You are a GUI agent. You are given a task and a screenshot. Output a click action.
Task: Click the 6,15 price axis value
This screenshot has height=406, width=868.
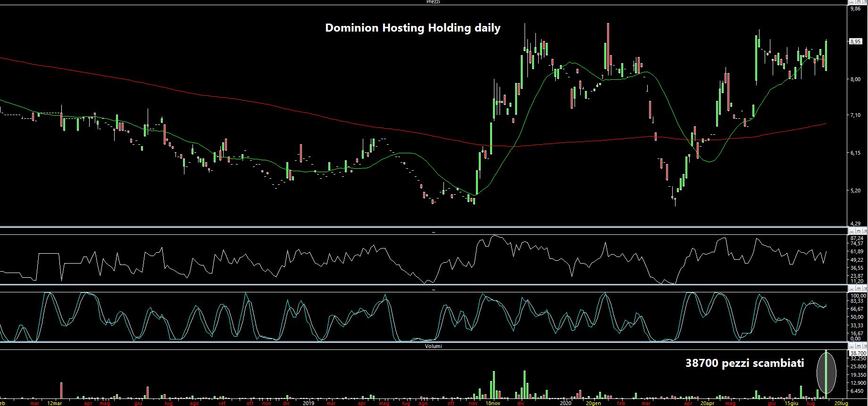point(855,153)
